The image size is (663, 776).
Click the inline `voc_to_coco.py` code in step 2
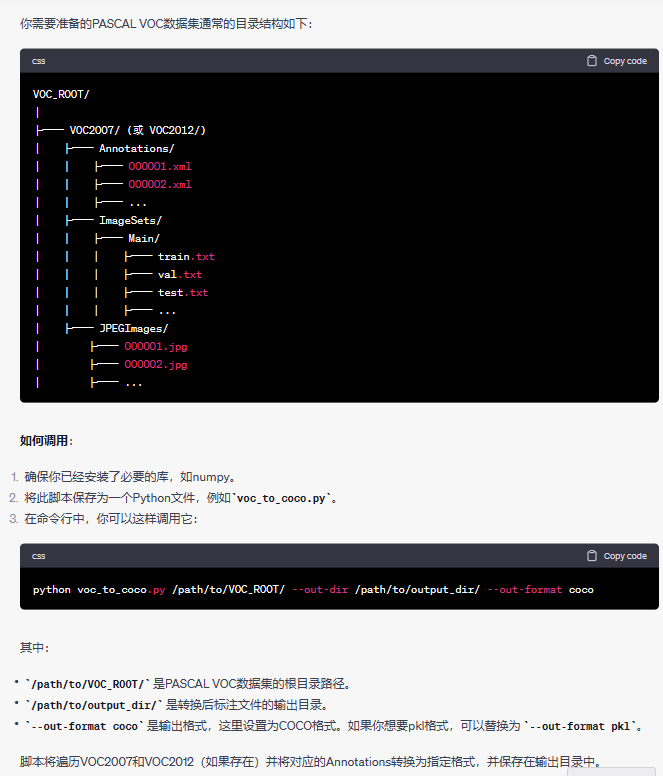tap(281, 498)
